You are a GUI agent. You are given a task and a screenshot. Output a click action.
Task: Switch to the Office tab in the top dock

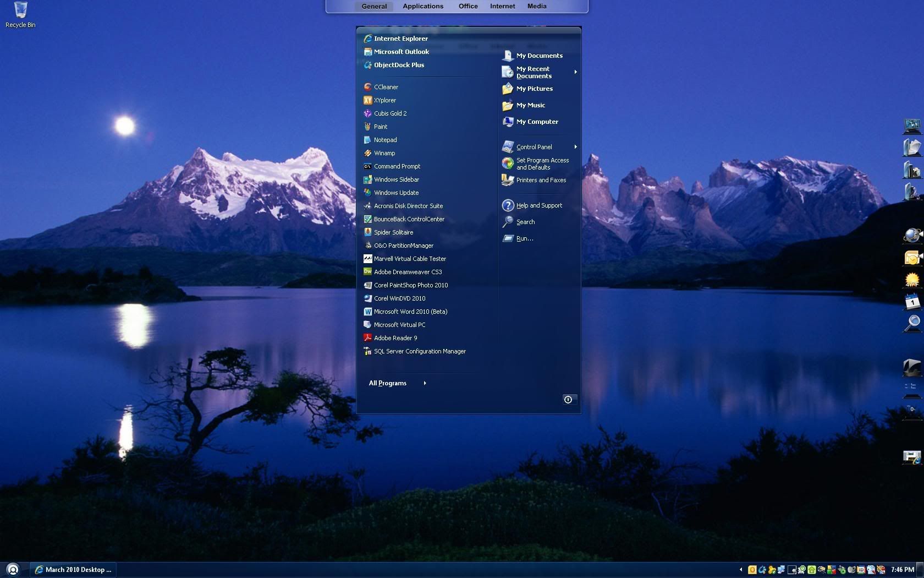468,7
